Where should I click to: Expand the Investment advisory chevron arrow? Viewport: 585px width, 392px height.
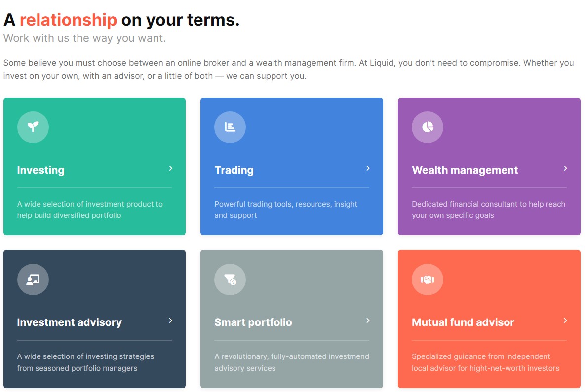click(170, 321)
